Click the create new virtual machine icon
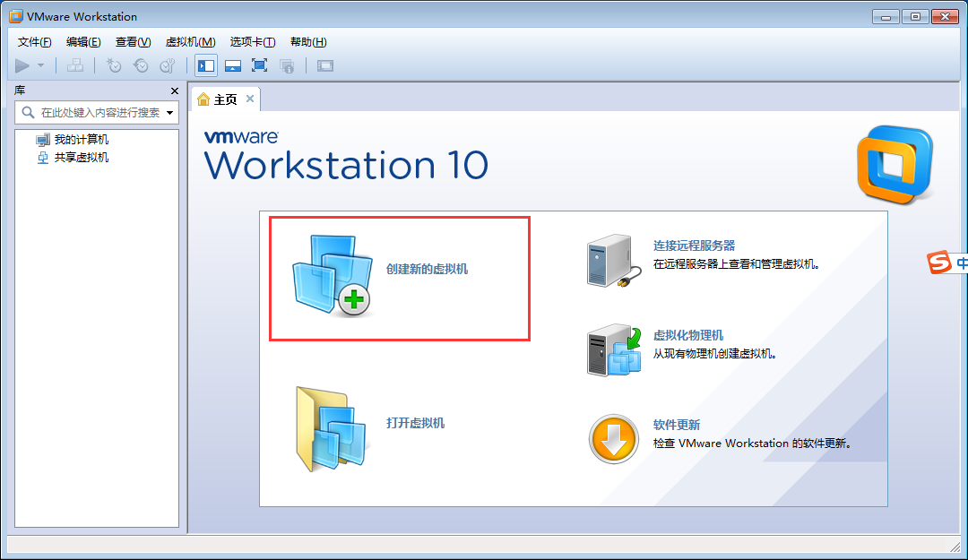 click(333, 275)
